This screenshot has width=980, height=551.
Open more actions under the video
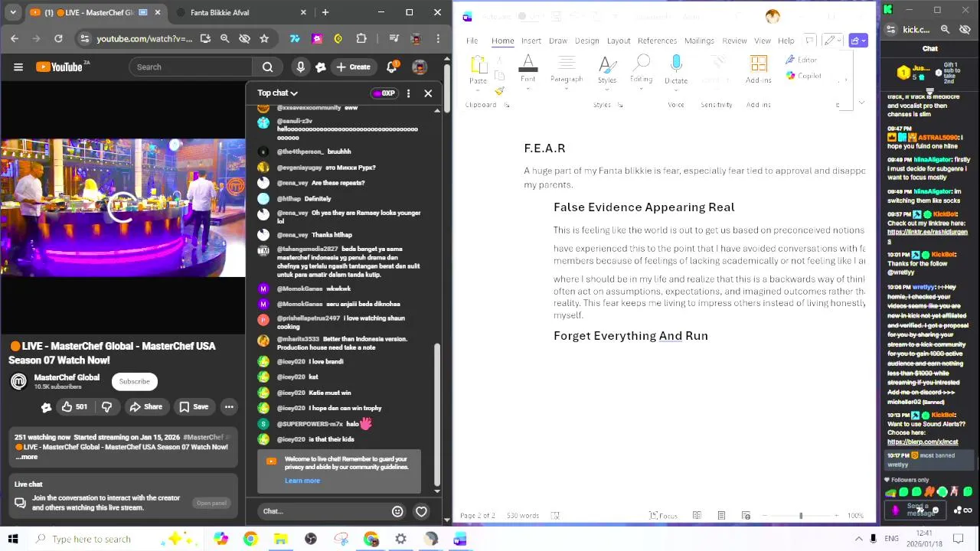coord(229,407)
